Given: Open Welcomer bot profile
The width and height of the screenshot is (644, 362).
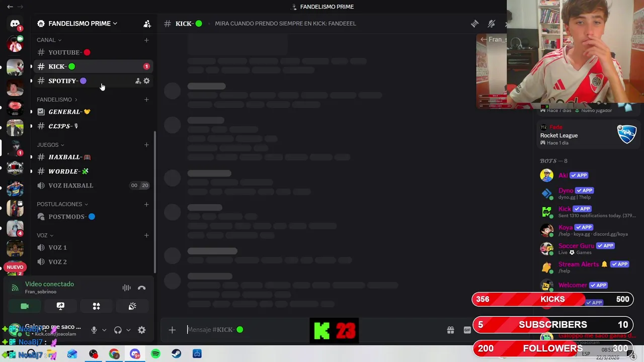Looking at the screenshot, I should tap(588, 285).
